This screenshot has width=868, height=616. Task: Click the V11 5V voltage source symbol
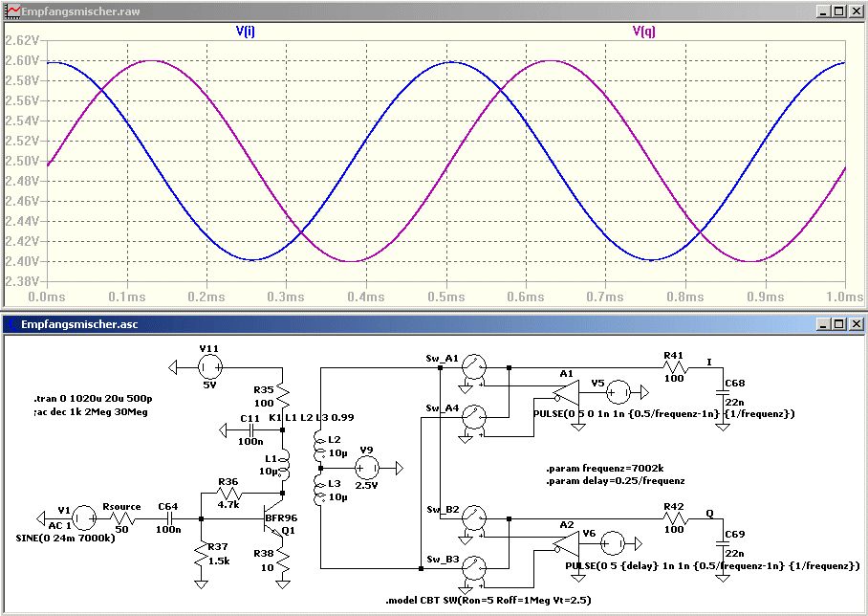pyautogui.click(x=209, y=365)
